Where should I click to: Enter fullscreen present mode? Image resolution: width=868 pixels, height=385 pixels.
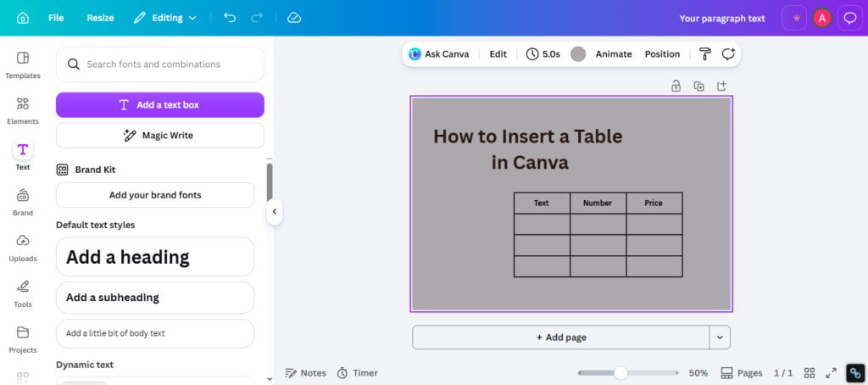[831, 373]
